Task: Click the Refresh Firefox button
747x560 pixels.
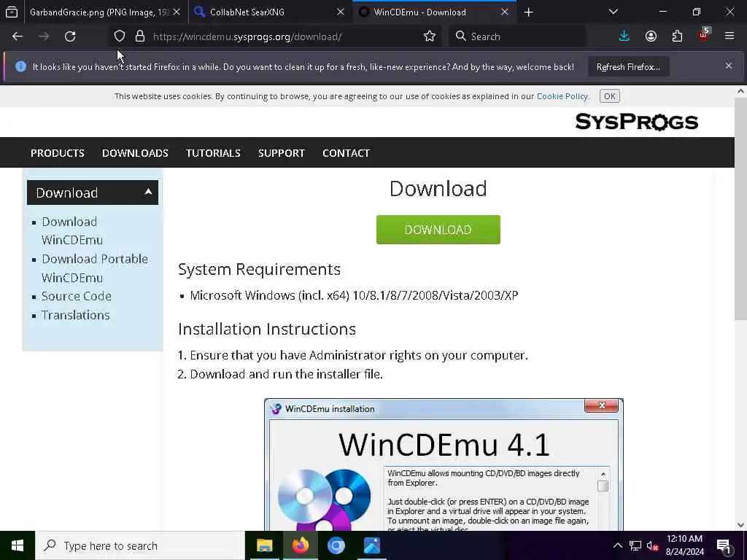Action: (628, 67)
